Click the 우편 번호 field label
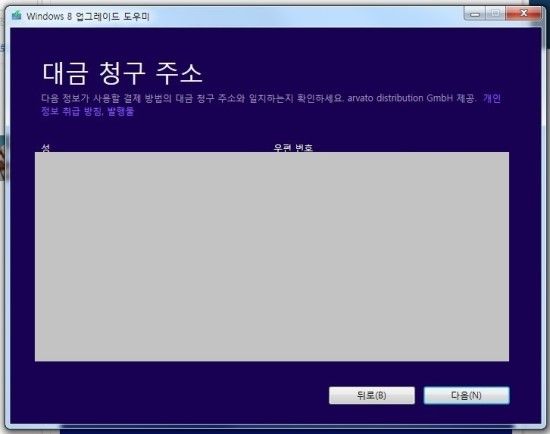The height and width of the screenshot is (434, 550). point(293,148)
